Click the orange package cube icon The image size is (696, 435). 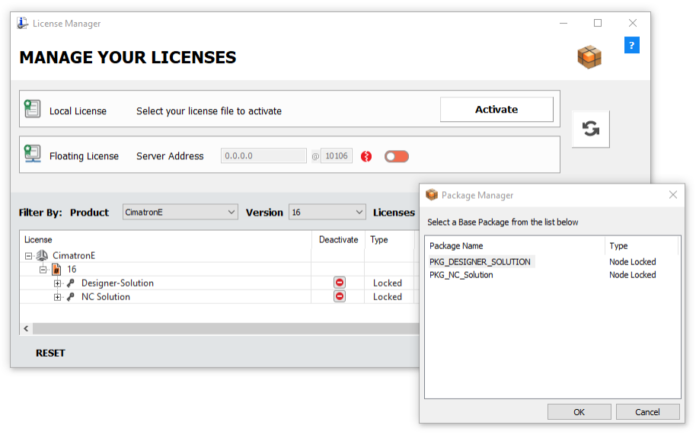tap(589, 57)
